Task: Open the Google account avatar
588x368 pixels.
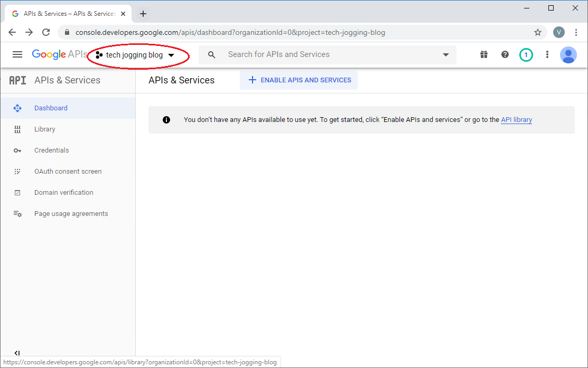Action: [x=568, y=55]
